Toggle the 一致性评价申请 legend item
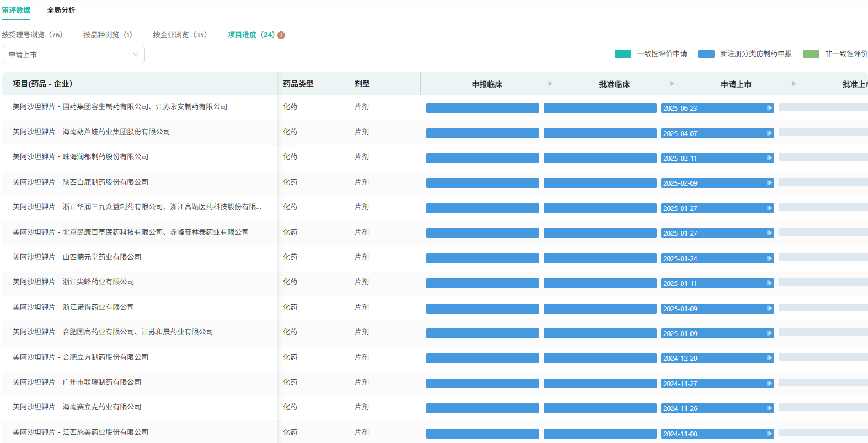Image resolution: width=868 pixels, height=443 pixels. tap(651, 54)
